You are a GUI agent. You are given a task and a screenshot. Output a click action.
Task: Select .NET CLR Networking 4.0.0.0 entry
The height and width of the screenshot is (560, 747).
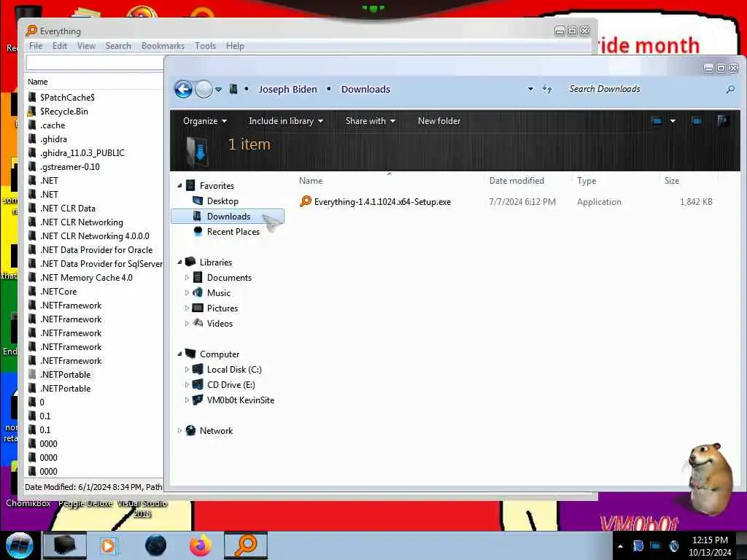[x=94, y=236]
